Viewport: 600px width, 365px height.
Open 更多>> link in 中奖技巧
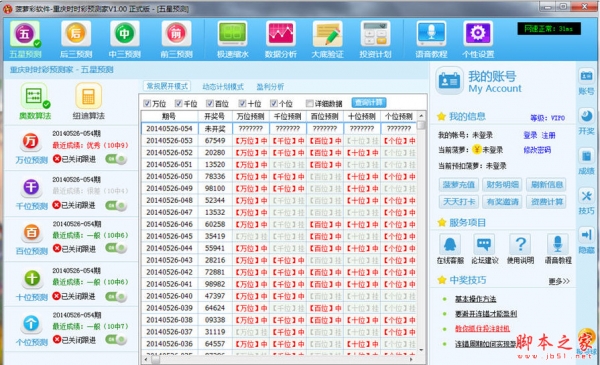pos(559,281)
